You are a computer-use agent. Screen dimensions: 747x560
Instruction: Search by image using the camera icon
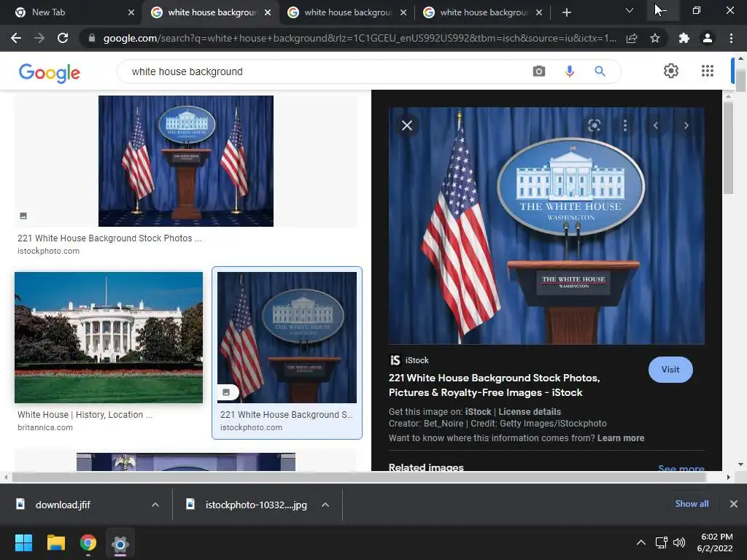pos(539,71)
